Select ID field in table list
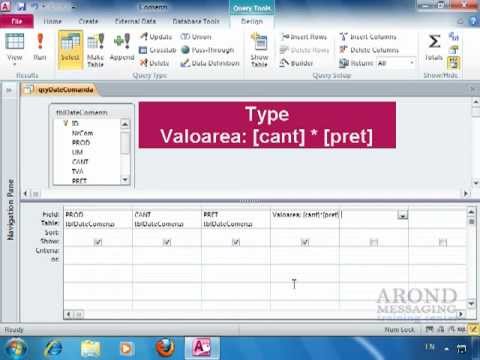 click(75, 123)
